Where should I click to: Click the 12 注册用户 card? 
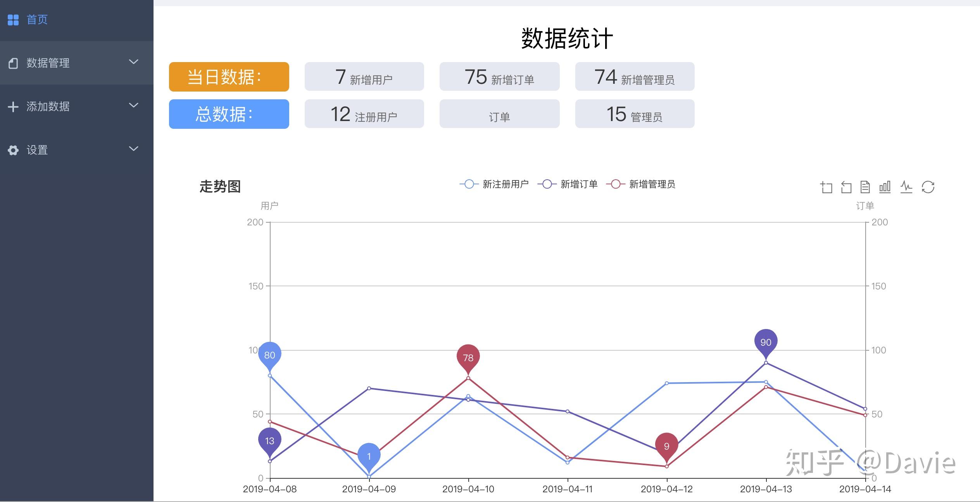coord(364,114)
